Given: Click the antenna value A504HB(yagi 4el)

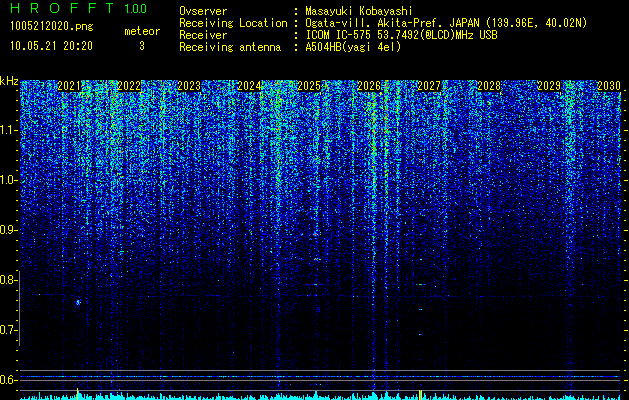Looking at the screenshot, I should pos(353,47).
